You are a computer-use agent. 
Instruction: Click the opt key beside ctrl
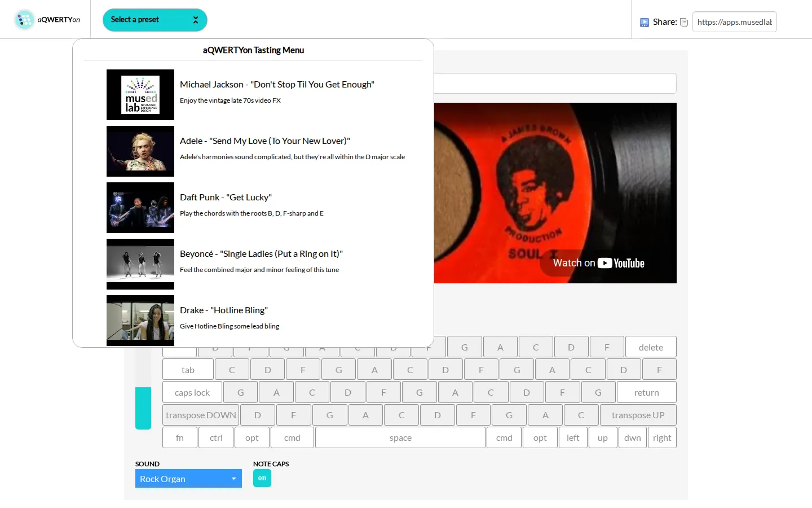[252, 437]
